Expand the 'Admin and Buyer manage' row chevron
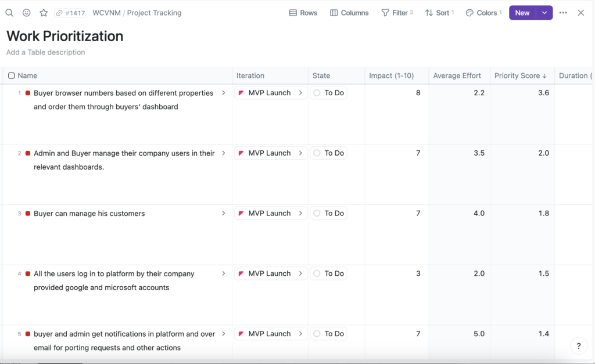The image size is (595, 364). pyautogui.click(x=224, y=153)
